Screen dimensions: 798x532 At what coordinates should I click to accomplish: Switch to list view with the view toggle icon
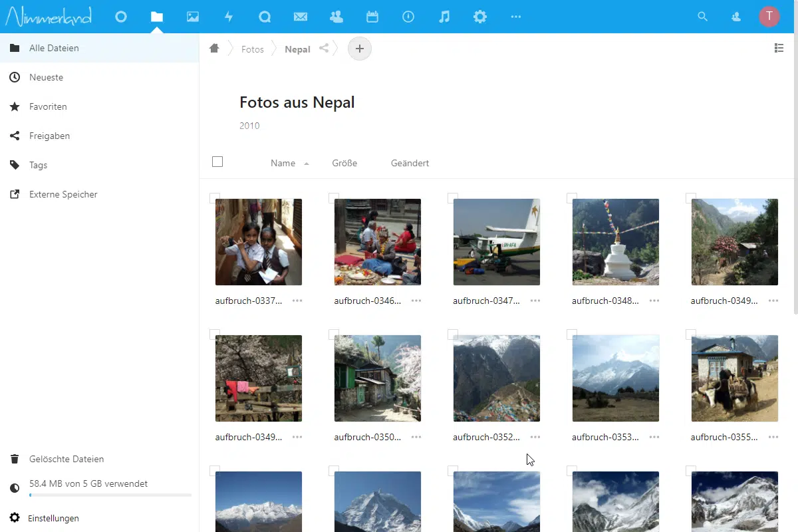coord(779,48)
